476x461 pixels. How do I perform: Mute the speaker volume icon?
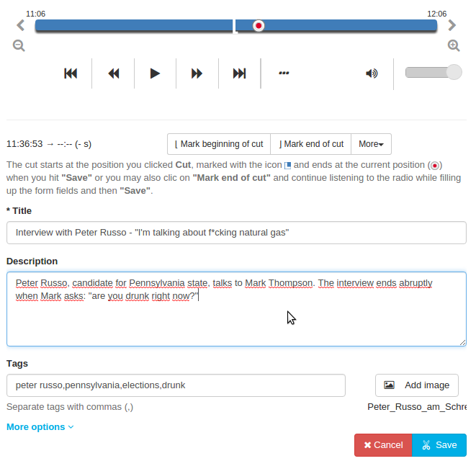(372, 73)
